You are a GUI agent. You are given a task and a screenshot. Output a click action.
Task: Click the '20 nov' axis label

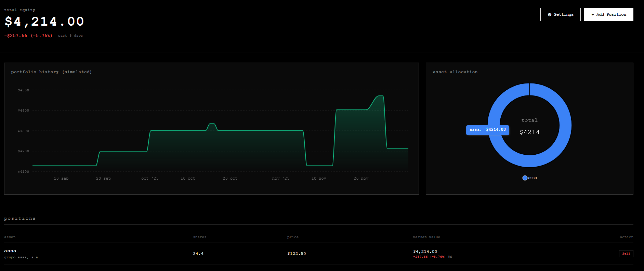pyautogui.click(x=361, y=178)
